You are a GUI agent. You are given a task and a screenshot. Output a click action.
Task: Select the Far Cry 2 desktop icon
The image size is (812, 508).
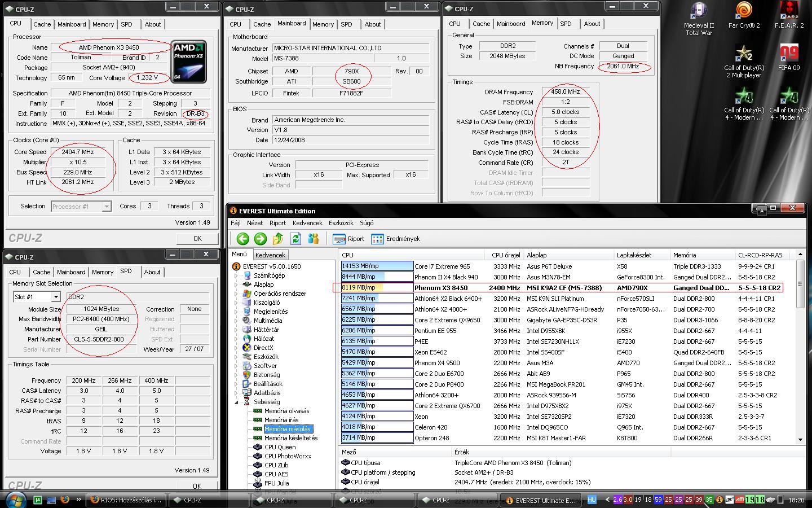[744, 15]
